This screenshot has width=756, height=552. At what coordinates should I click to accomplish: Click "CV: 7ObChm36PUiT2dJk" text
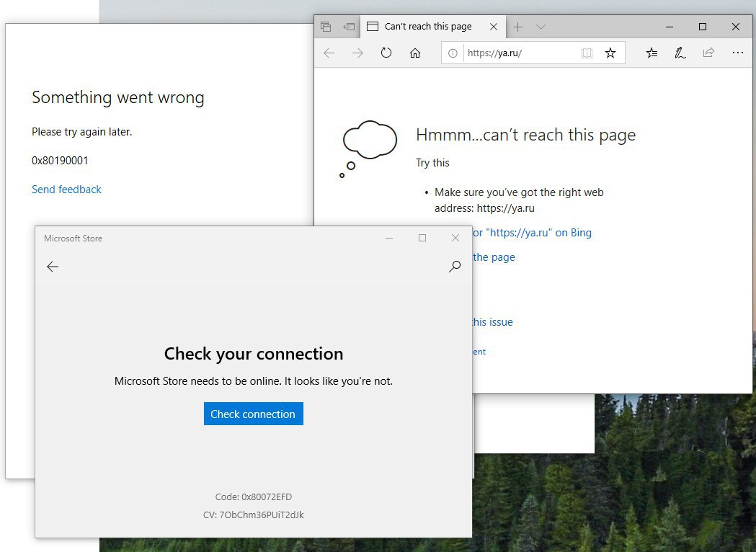254,515
